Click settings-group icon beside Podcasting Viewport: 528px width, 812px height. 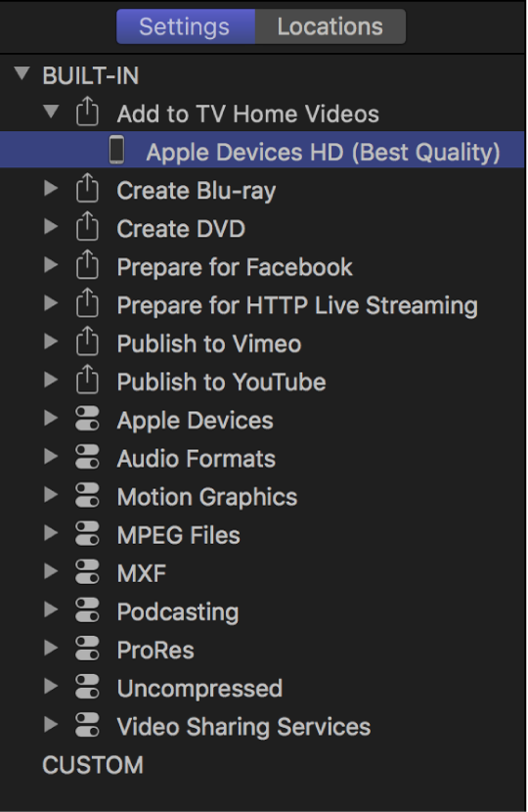click(87, 610)
